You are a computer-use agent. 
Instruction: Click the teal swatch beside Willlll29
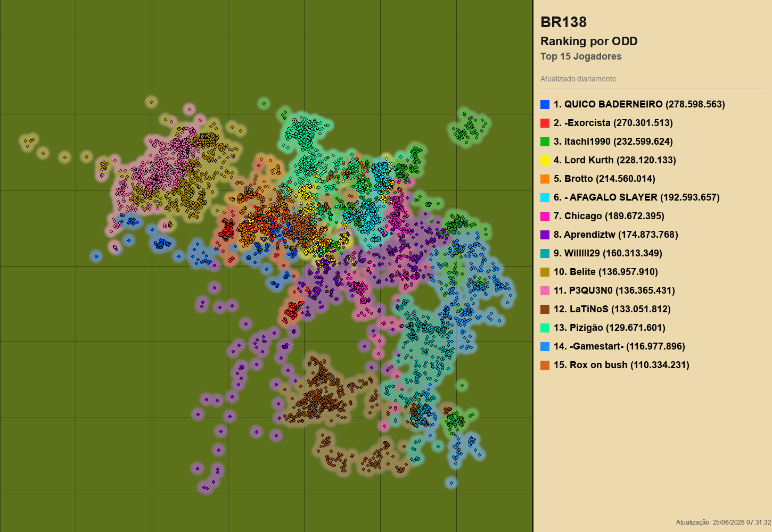(545, 253)
